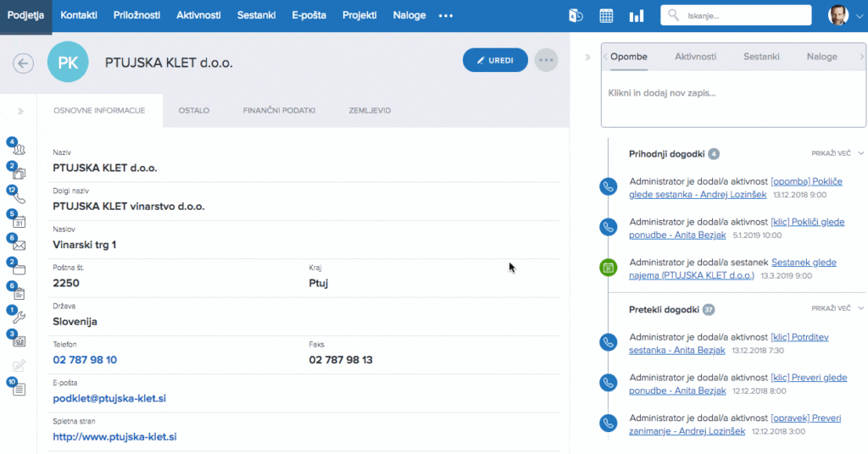Viewport: 868px width, 454px height.
Task: Open the user profile dropdown arrow
Action: point(855,16)
